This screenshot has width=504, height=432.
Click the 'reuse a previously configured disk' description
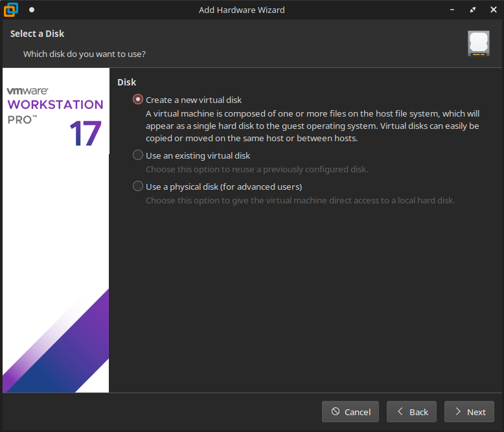(257, 170)
